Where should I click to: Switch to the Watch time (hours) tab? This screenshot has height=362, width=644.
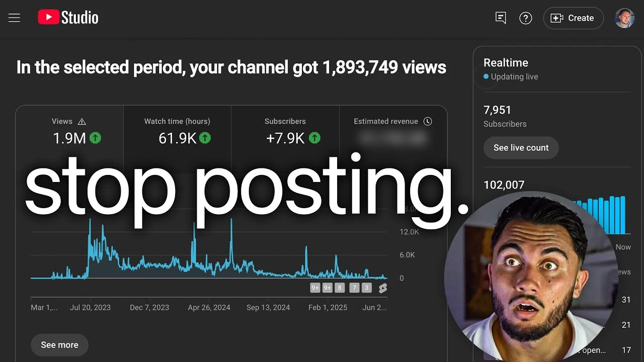177,130
